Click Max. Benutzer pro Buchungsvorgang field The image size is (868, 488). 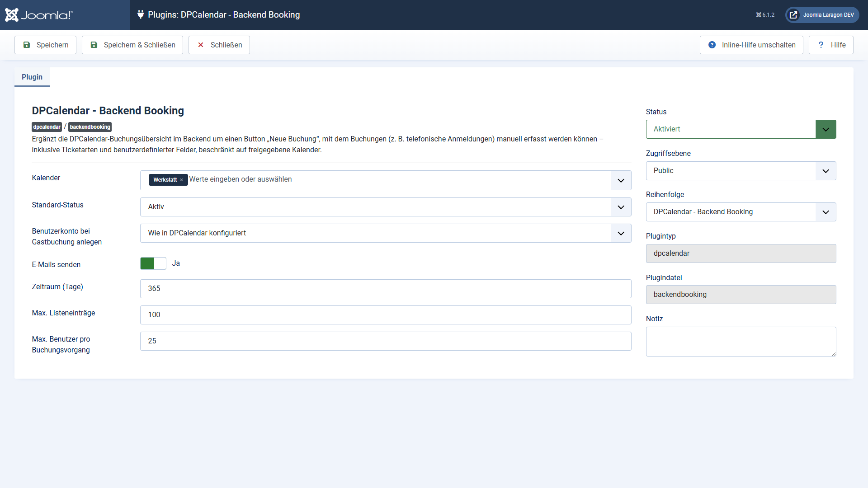coord(386,341)
